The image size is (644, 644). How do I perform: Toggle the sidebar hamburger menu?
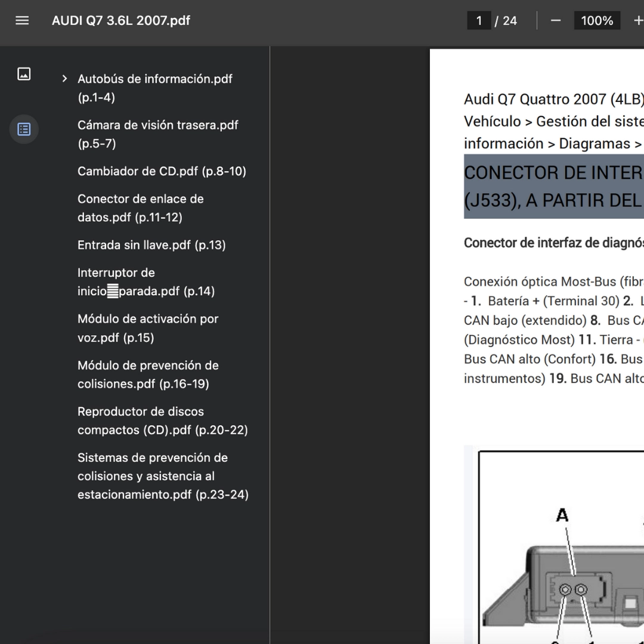(x=22, y=20)
